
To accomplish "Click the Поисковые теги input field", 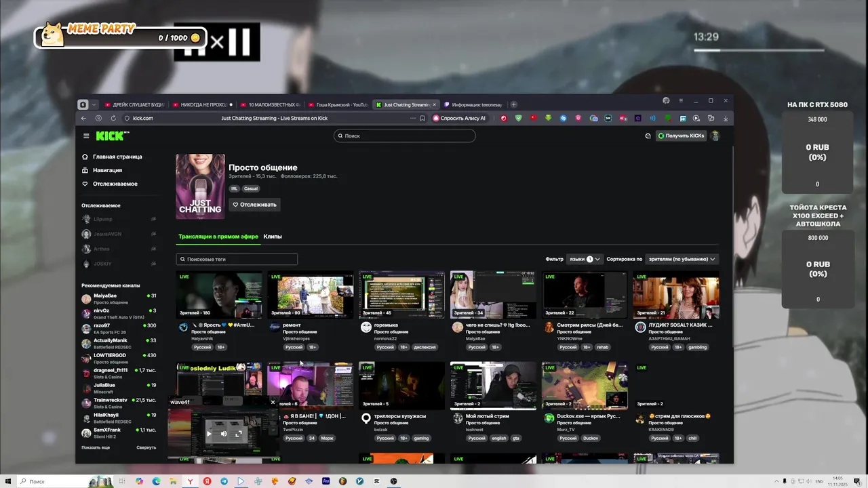I will (x=237, y=259).
